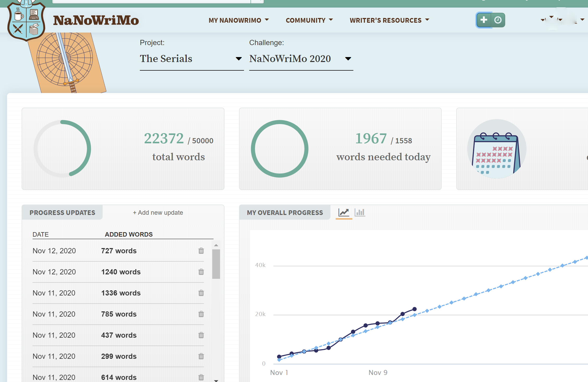Click the Nov 9 axis label

click(378, 373)
